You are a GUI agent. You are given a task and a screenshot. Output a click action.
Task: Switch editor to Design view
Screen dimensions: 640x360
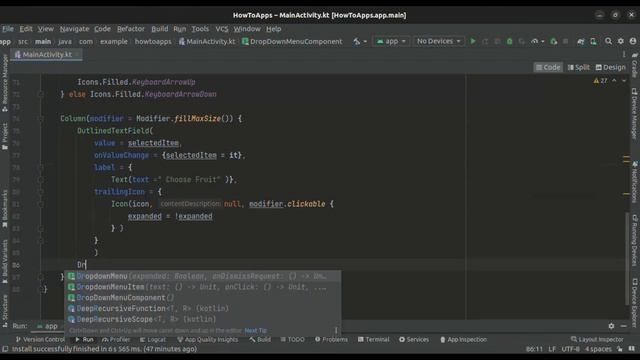tap(611, 67)
